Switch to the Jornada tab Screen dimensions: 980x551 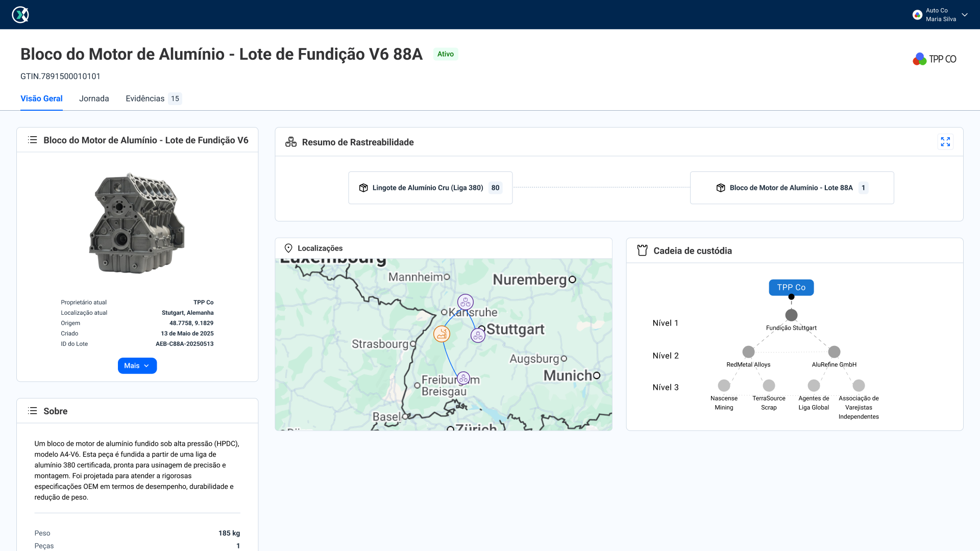94,98
